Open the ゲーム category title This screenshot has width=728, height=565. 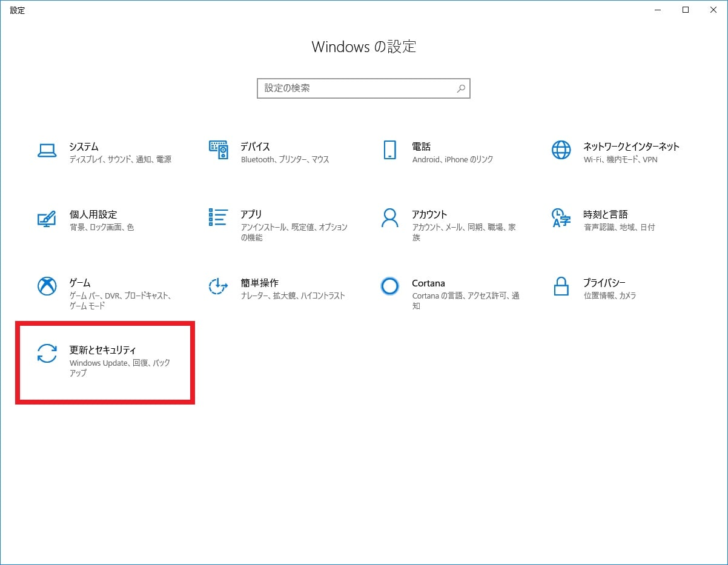(79, 283)
